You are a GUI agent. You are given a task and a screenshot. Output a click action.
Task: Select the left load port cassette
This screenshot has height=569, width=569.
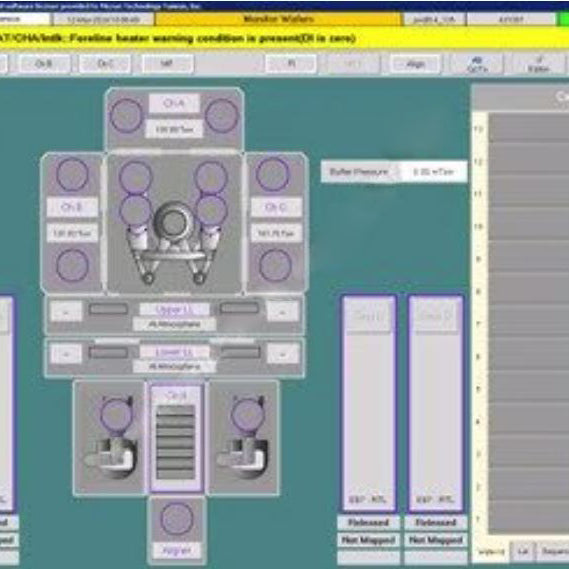tap(368, 404)
